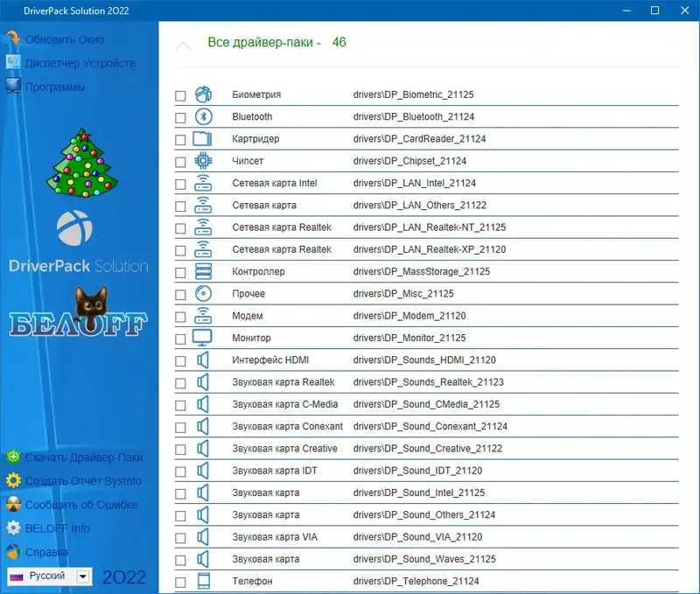Screen dimensions: 700x594
Task: Open the Программы section
Action: (x=55, y=87)
